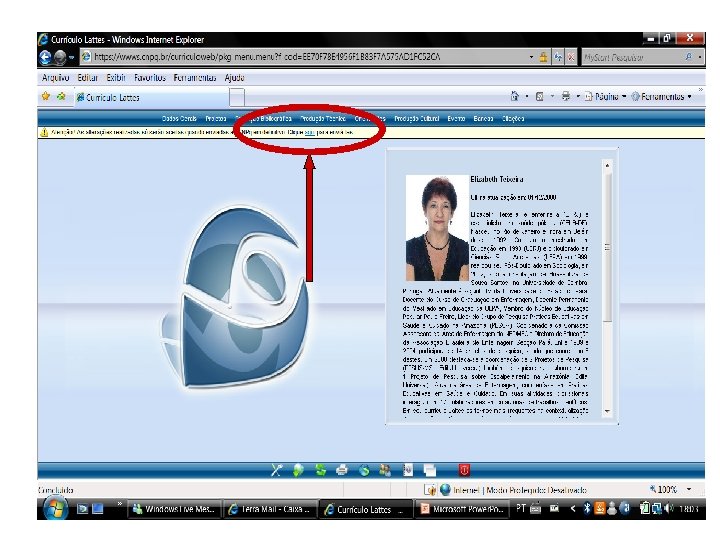Click the stop loading red X icon

pyautogui.click(x=571, y=57)
